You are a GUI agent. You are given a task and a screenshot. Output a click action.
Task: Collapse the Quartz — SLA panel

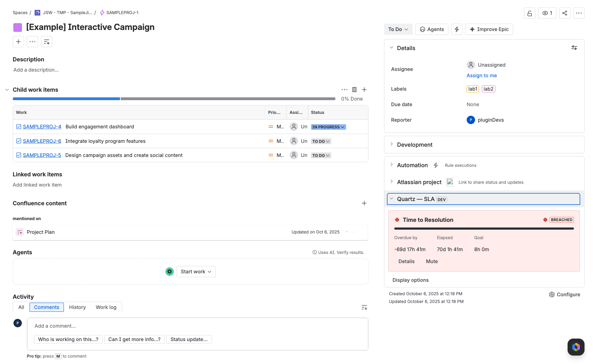click(x=391, y=199)
